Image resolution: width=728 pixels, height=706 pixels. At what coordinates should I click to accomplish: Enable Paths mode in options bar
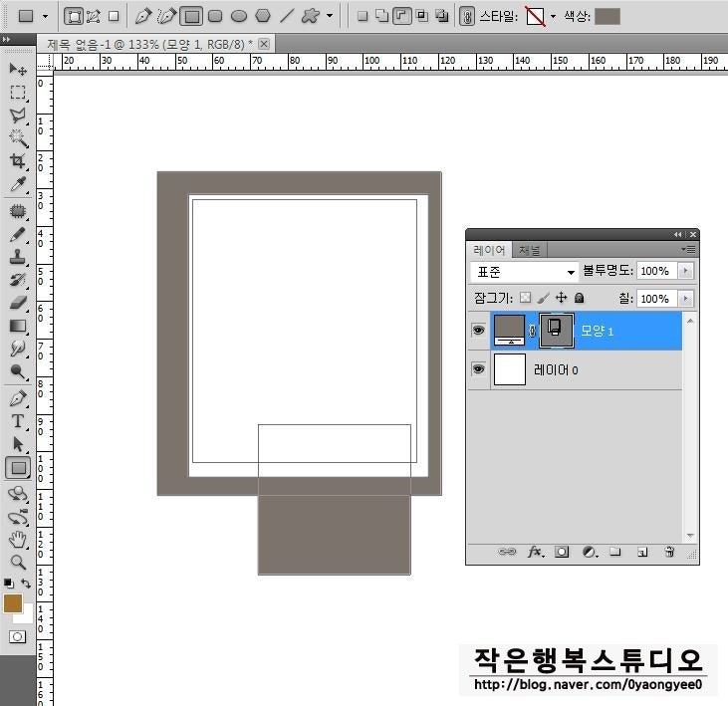94,17
